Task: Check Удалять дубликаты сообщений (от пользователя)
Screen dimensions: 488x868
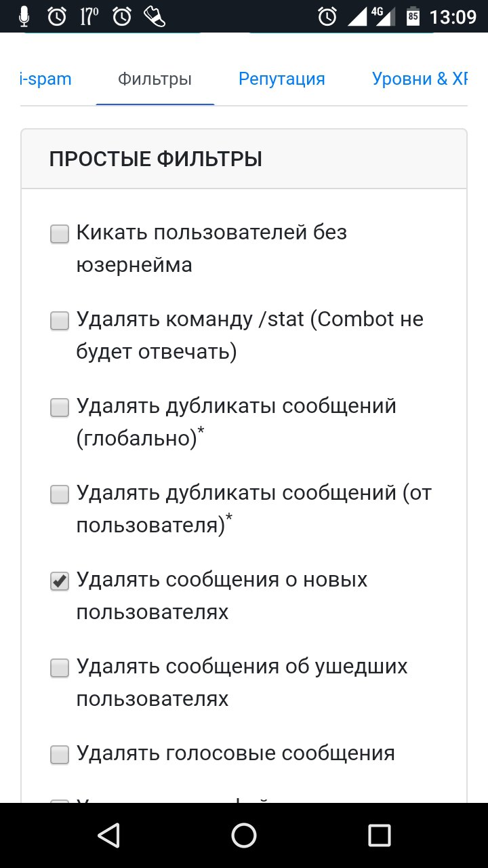Action: pyautogui.click(x=60, y=495)
